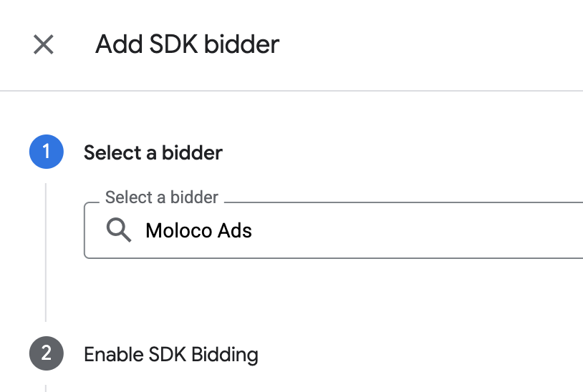583x392 pixels.
Task: Click the word 'SDK' in dialog title
Action: 171,44
